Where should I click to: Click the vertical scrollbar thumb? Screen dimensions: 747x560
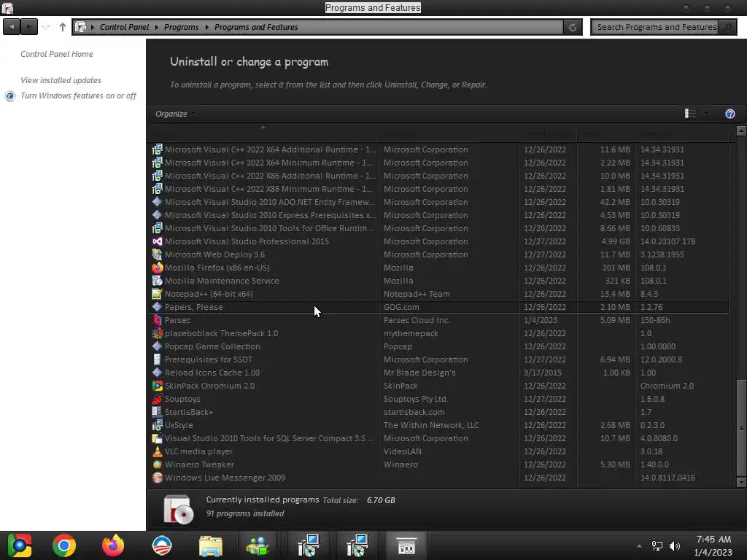pyautogui.click(x=741, y=427)
